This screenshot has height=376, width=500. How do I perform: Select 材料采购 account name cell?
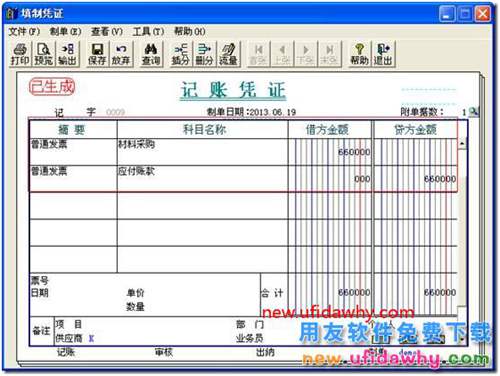pyautogui.click(x=203, y=152)
